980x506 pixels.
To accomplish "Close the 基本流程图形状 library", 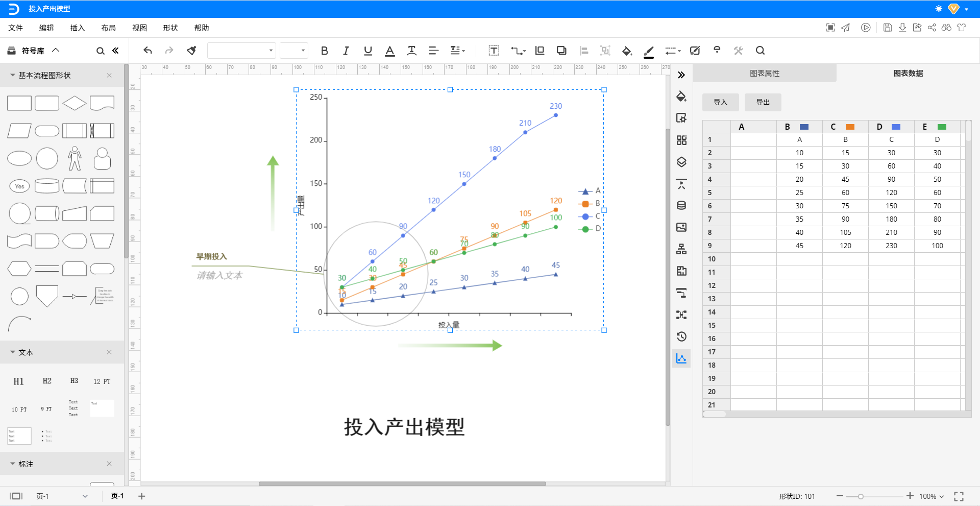I will [109, 75].
